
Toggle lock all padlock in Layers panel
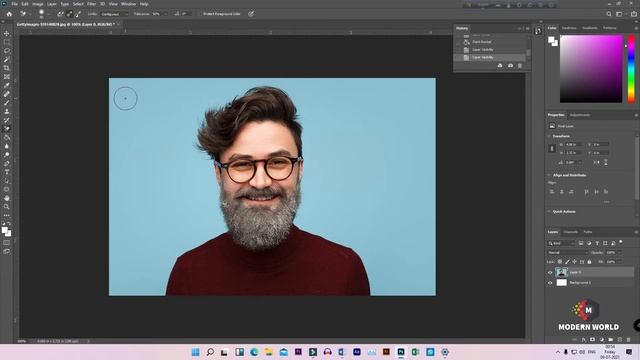tap(589, 262)
